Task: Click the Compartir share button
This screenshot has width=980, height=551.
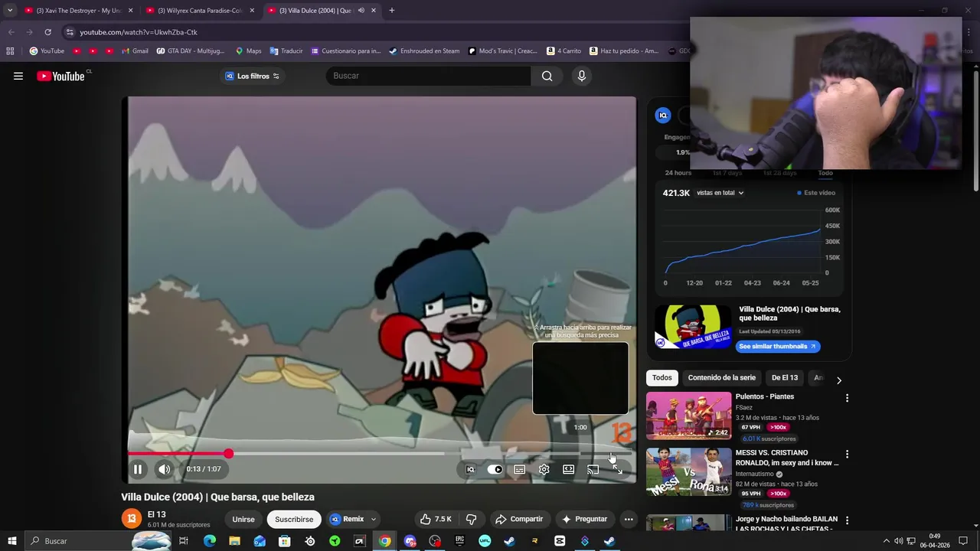Action: click(x=519, y=519)
